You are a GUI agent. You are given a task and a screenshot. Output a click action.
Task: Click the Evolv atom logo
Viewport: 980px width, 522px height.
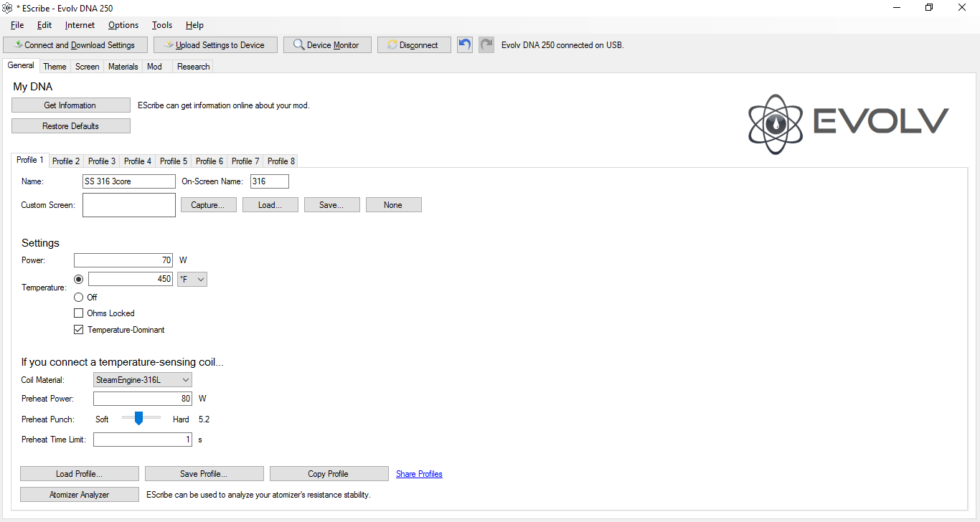(x=775, y=125)
